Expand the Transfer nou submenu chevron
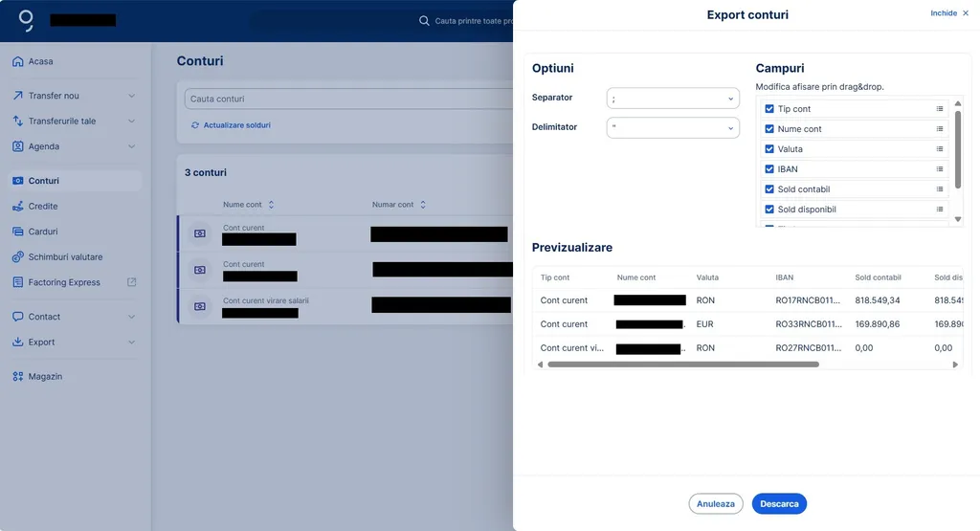 [x=132, y=96]
